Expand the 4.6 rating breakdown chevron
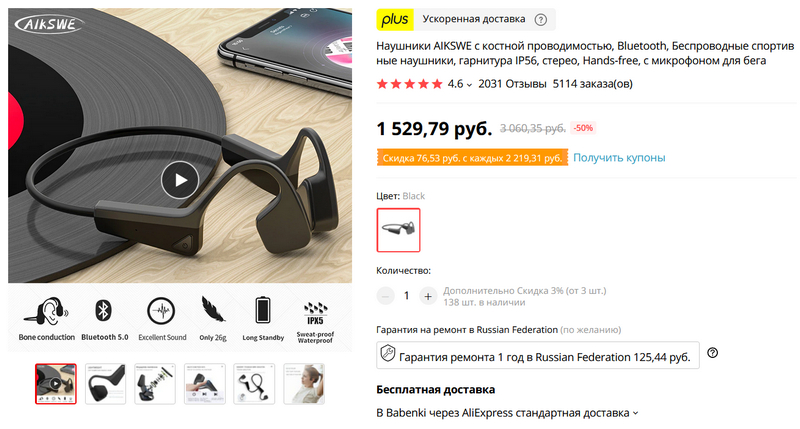Image resolution: width=800 pixels, height=429 pixels. [x=469, y=85]
